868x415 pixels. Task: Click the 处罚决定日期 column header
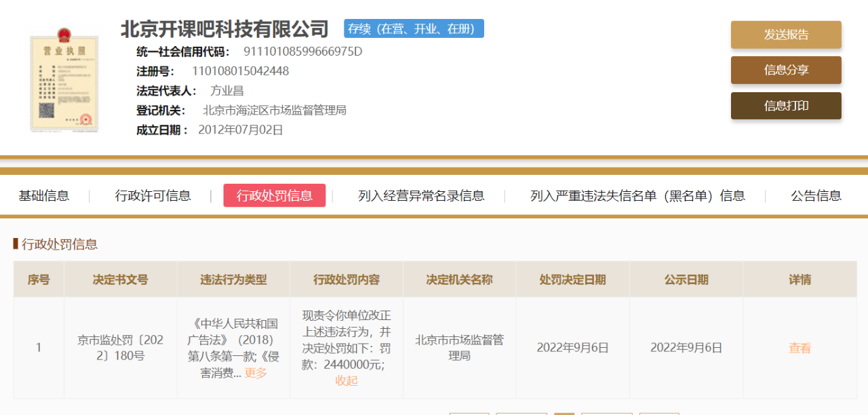pos(573,279)
